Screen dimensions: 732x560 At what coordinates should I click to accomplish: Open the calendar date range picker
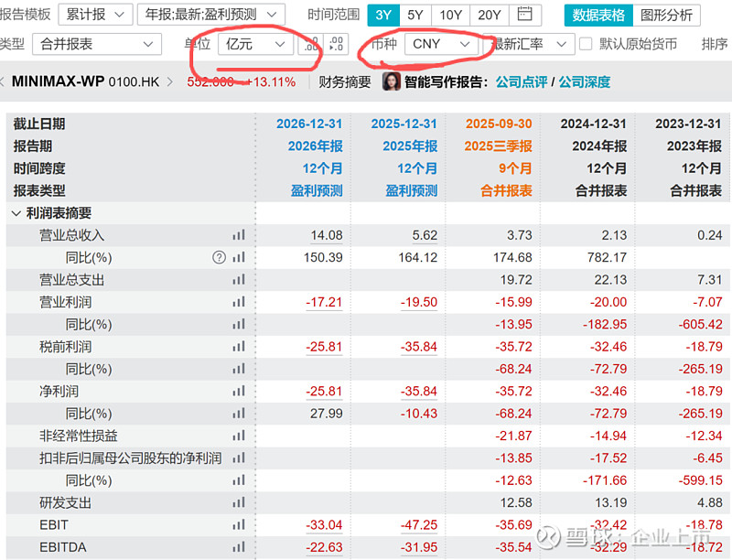tap(524, 15)
